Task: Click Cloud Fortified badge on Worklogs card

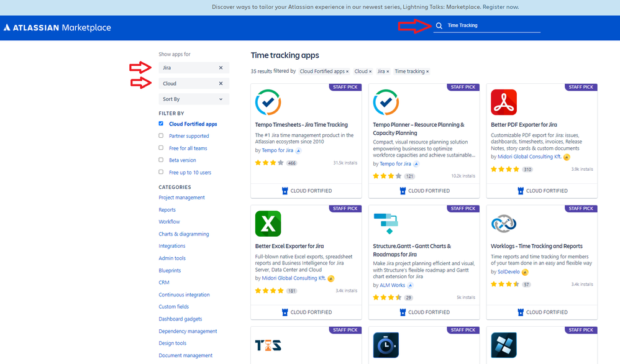Action: point(542,312)
